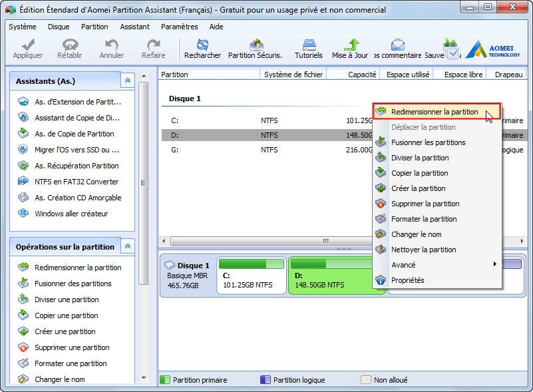Choose Créer la partition in context menu
Viewport: 533px width, 392px height.
point(437,188)
